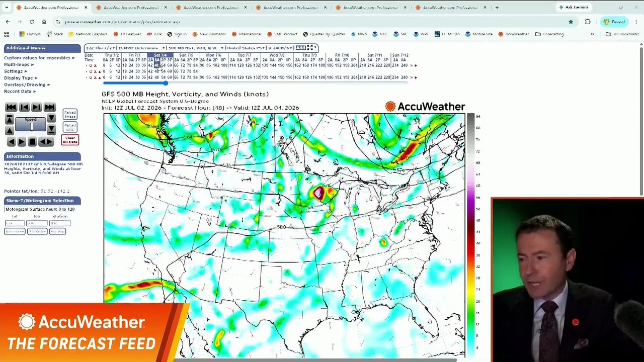The width and height of the screenshot is (644, 362).
Task: Increase animation speed with up arrow
Action: coord(9,130)
